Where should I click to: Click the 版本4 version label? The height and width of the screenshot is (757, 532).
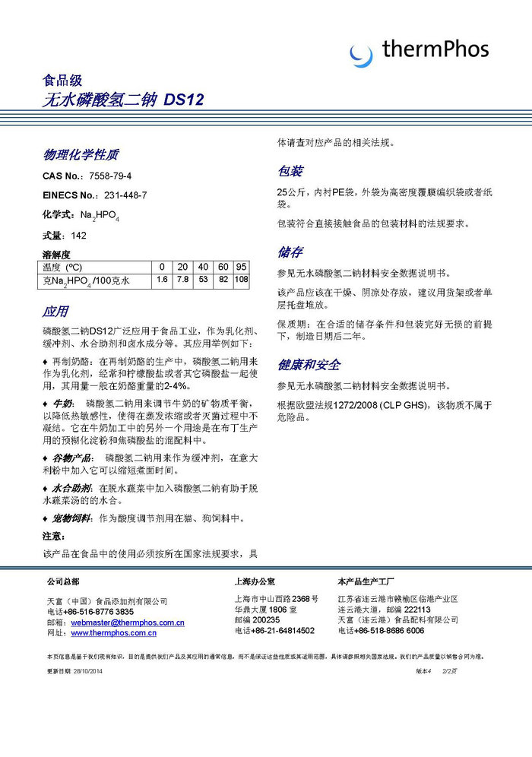[x=423, y=671]
